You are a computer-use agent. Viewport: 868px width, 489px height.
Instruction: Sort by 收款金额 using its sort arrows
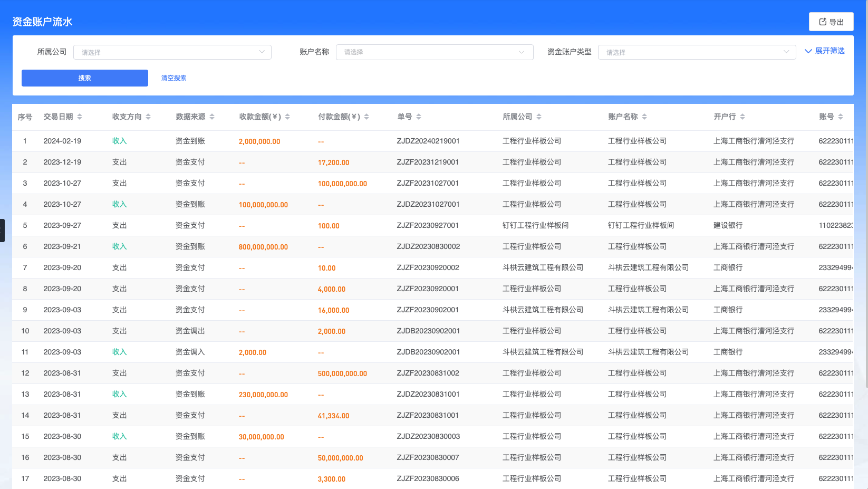coord(287,117)
